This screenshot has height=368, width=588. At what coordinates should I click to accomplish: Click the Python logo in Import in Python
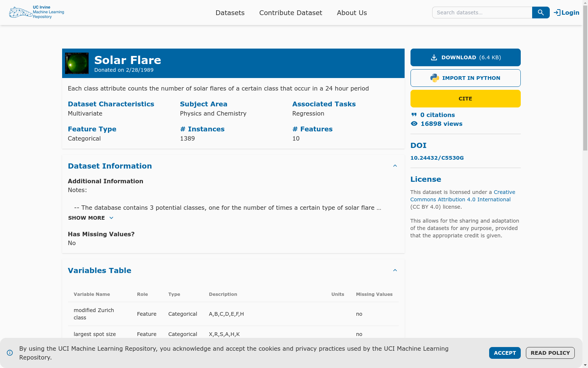[435, 78]
